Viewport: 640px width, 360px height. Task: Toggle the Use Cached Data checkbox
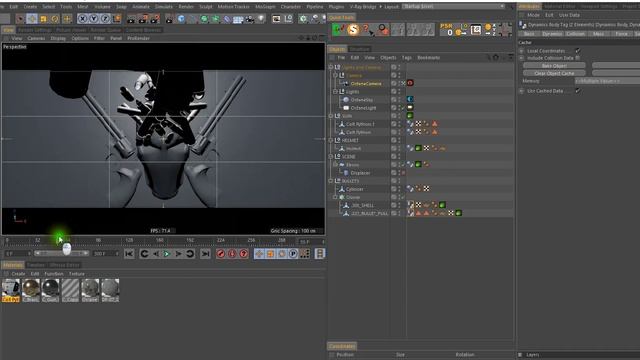[x=578, y=91]
